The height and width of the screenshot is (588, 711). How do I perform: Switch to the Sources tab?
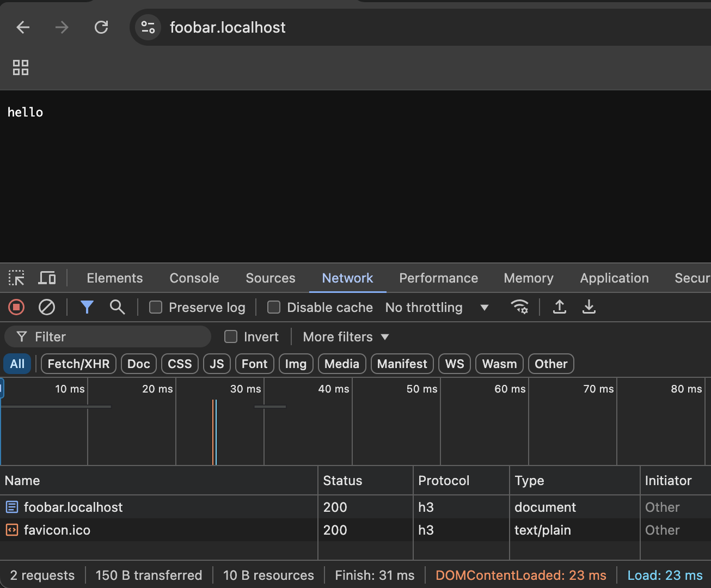click(271, 278)
